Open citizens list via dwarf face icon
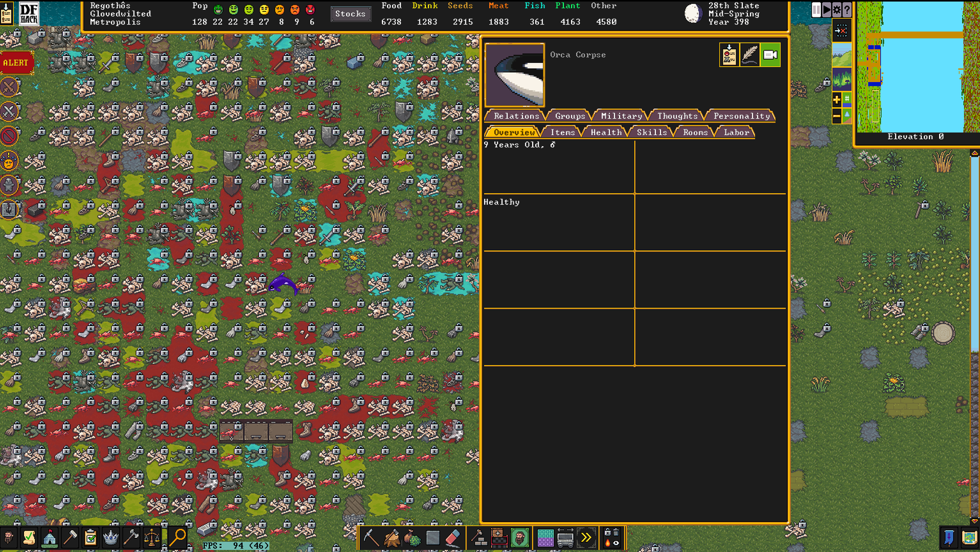 [x=9, y=538]
